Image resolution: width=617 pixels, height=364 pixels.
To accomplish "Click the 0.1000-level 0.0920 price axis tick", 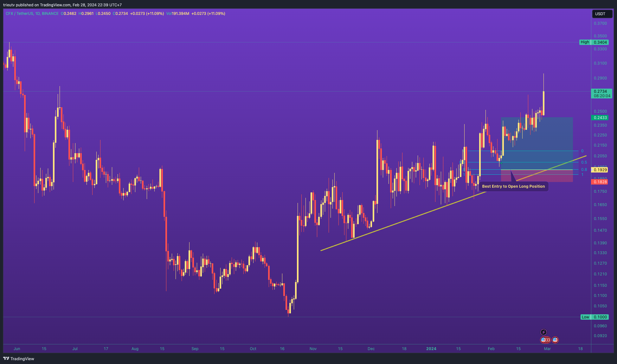I will pyautogui.click(x=600, y=336).
